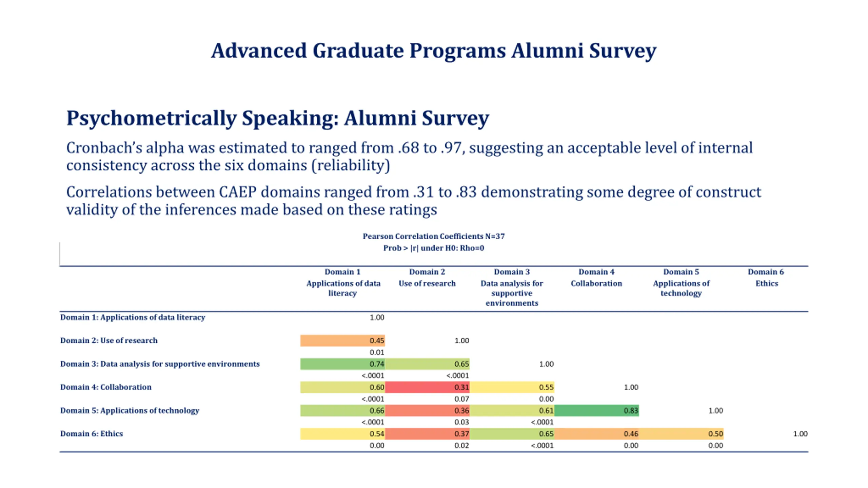Click the dark green 0.83 correlation cell
Viewport: 868px width, 488px height.
[597, 410]
